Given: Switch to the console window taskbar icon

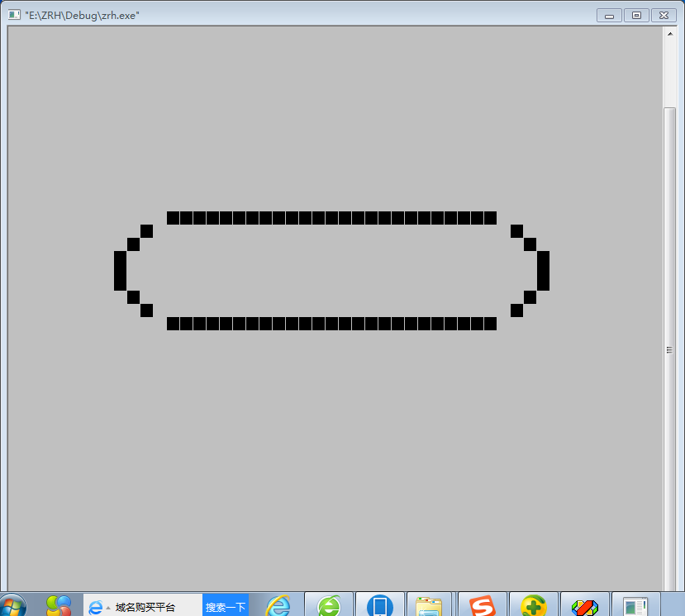Looking at the screenshot, I should (635, 605).
